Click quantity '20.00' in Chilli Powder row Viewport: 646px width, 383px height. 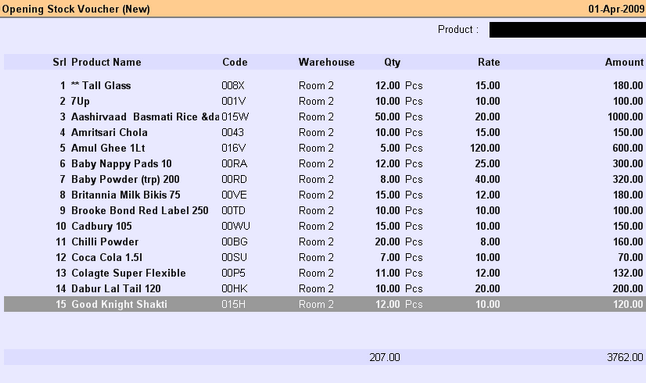387,242
